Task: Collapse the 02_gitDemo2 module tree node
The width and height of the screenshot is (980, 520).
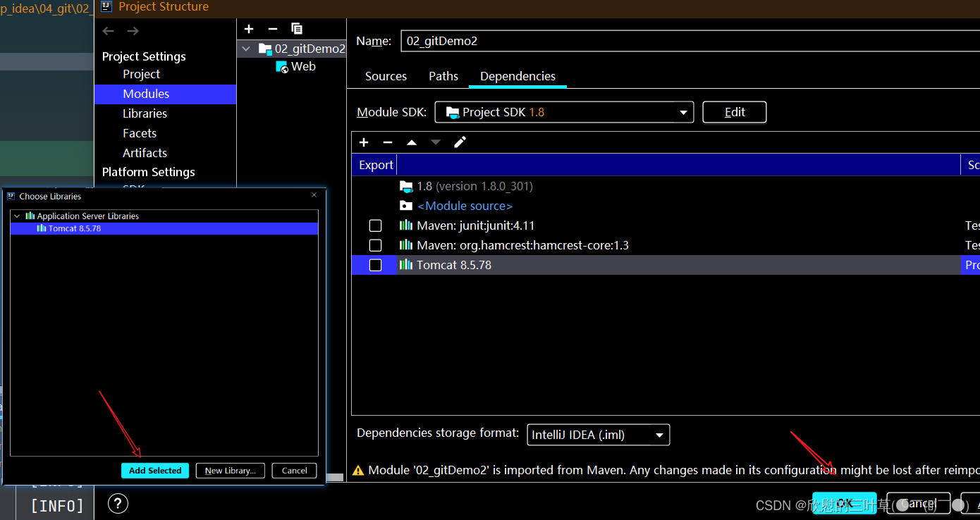Action: tap(246, 49)
